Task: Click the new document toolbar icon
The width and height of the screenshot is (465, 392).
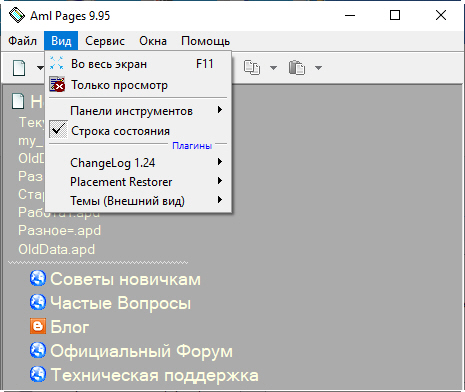Action: [19, 68]
